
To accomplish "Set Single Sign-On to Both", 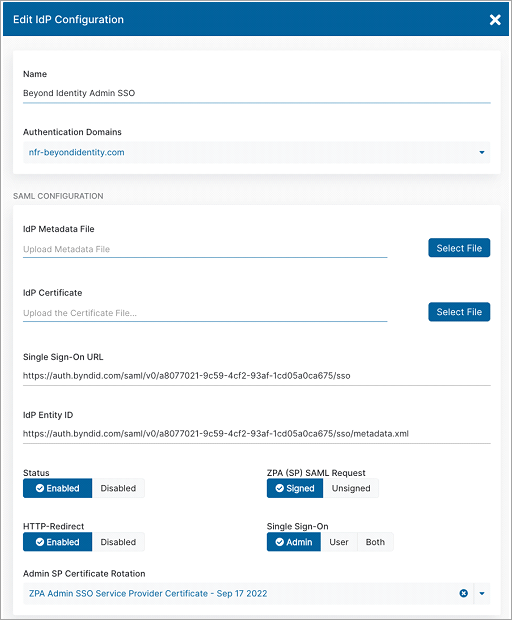I will pos(375,542).
